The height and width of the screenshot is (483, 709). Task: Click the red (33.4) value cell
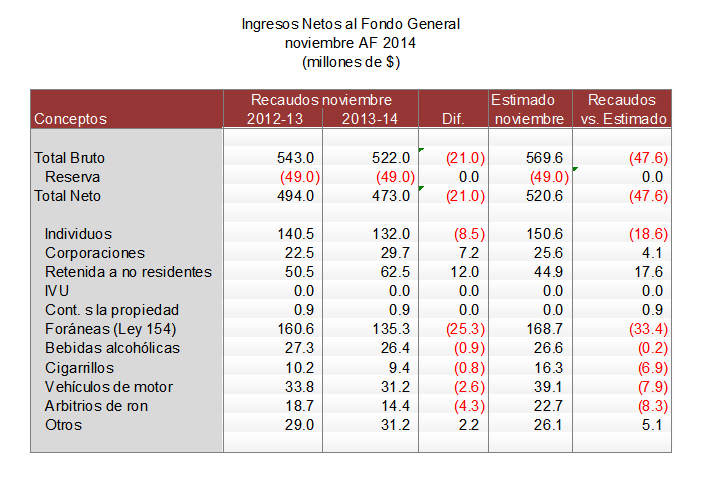click(x=648, y=329)
